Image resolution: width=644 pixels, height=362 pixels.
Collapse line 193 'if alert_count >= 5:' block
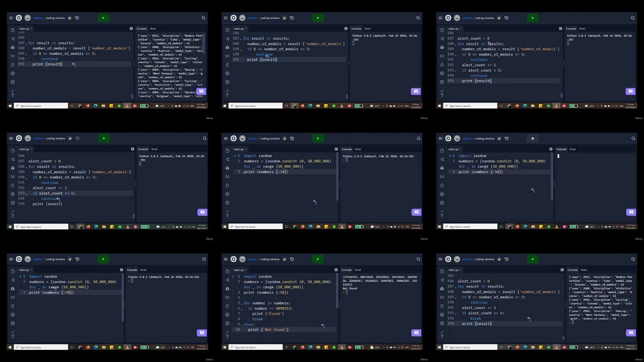27,194
